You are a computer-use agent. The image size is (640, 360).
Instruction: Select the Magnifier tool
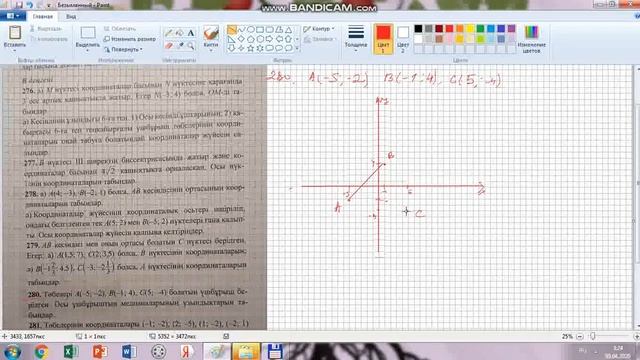pos(191,45)
